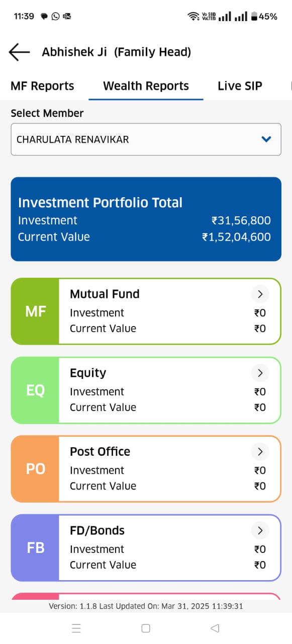The width and height of the screenshot is (292, 644).
Task: Open FD/Bonds details chevron
Action: [x=260, y=530]
